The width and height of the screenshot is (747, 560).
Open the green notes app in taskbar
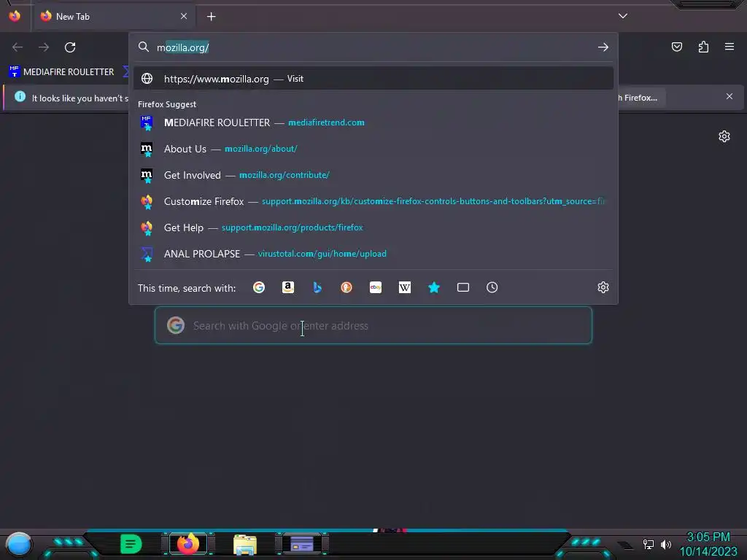pyautogui.click(x=131, y=544)
